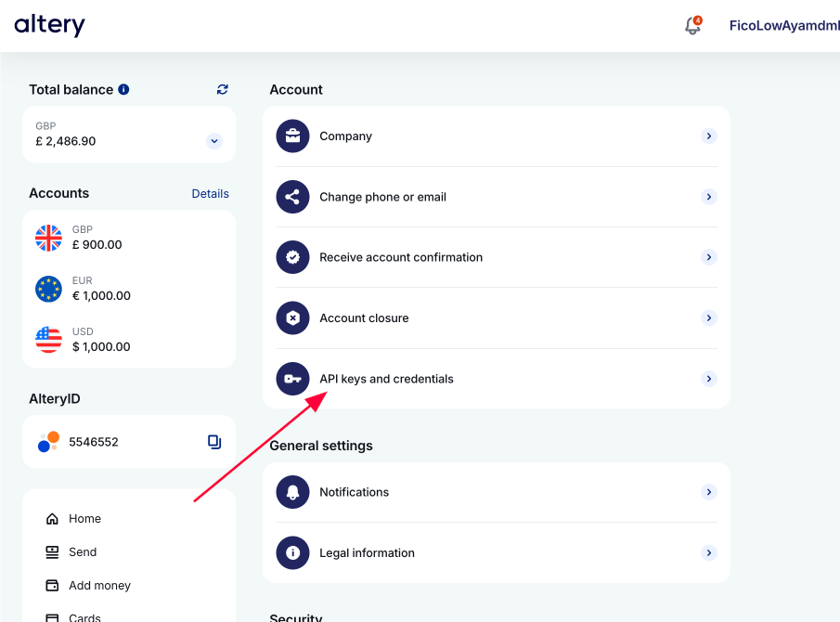Expand the GBP total balance dropdown
This screenshot has height=622, width=840.
click(214, 141)
